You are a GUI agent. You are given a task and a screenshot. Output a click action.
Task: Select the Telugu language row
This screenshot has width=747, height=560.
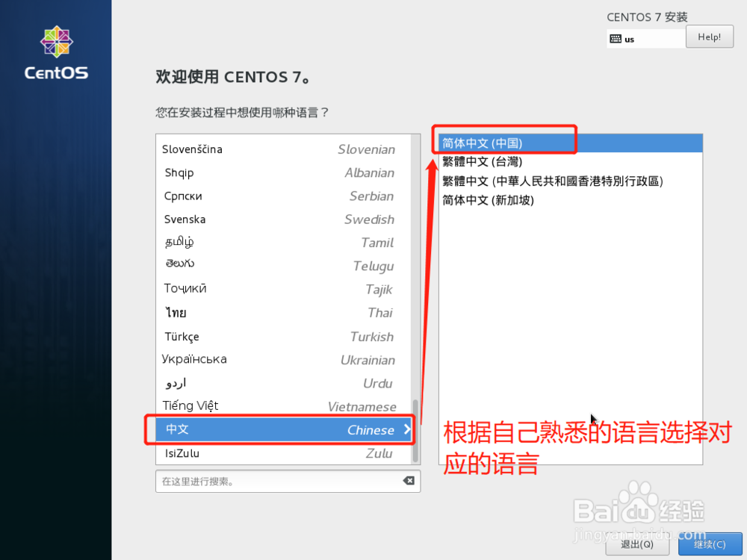coord(283,266)
